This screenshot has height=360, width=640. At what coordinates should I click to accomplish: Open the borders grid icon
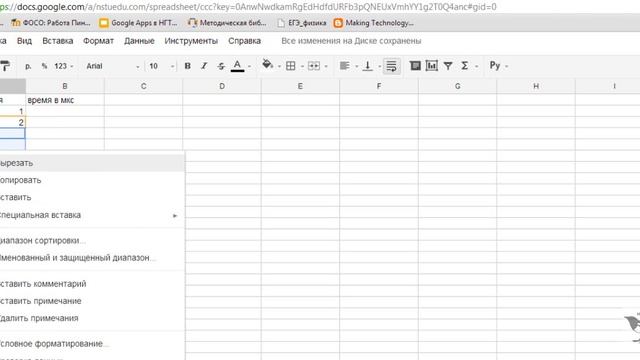(x=291, y=66)
